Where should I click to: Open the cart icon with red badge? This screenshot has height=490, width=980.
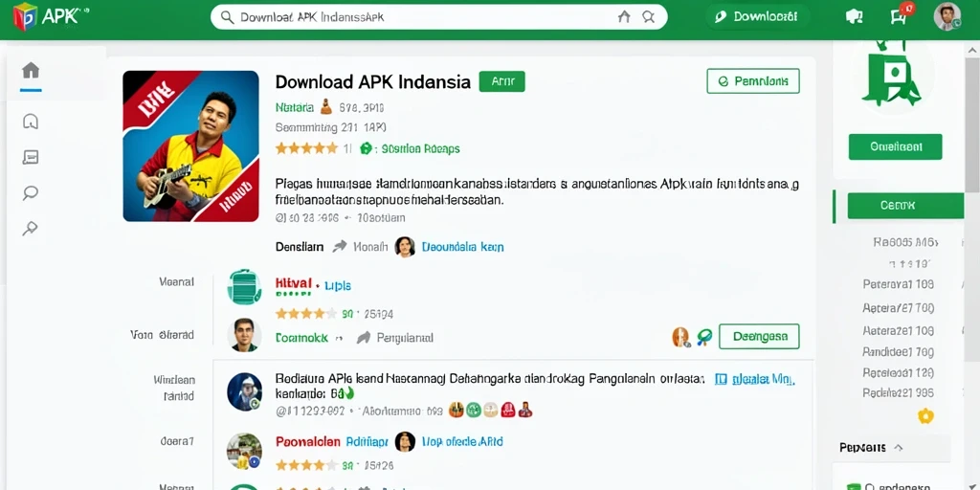coord(900,14)
